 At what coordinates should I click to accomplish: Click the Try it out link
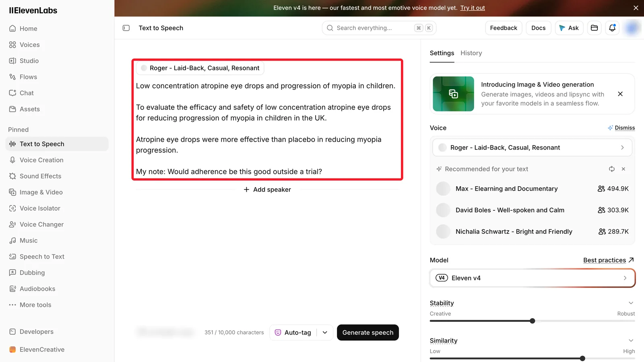pyautogui.click(x=473, y=8)
